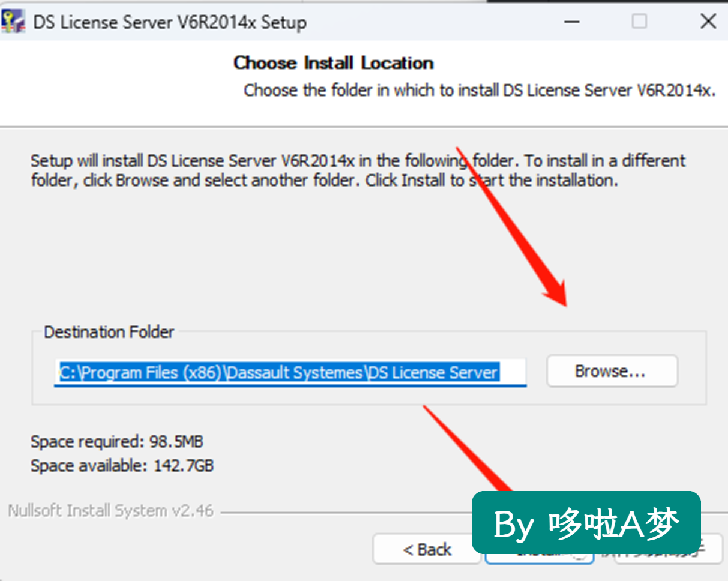Click the Choose Install Location heading
728x581 pixels.
(333, 63)
